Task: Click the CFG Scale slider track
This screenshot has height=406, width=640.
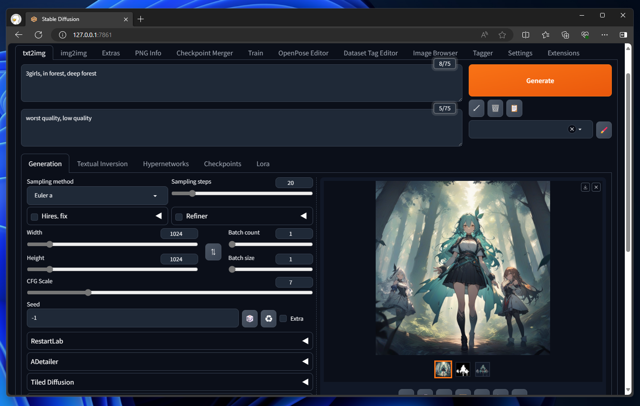Action: (x=169, y=293)
